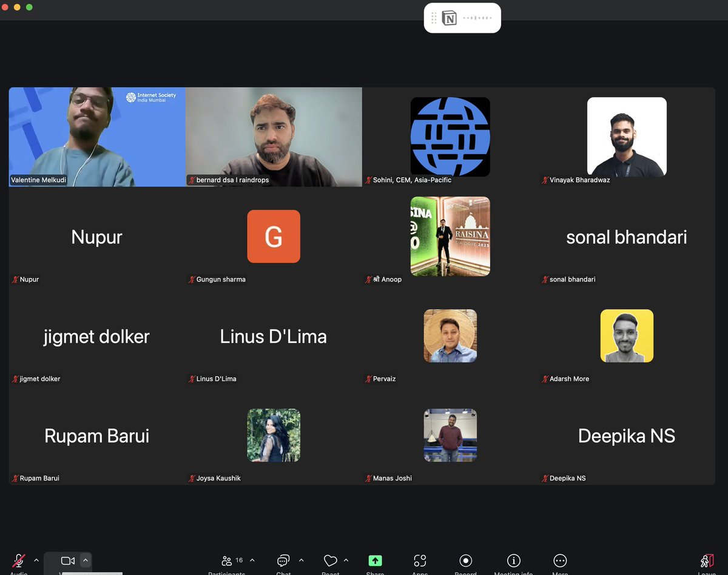
Task: Unmute the microphone in the toolbar
Action: click(19, 560)
